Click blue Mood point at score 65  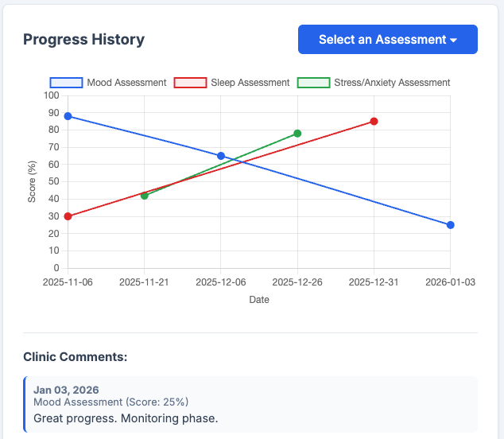point(221,156)
